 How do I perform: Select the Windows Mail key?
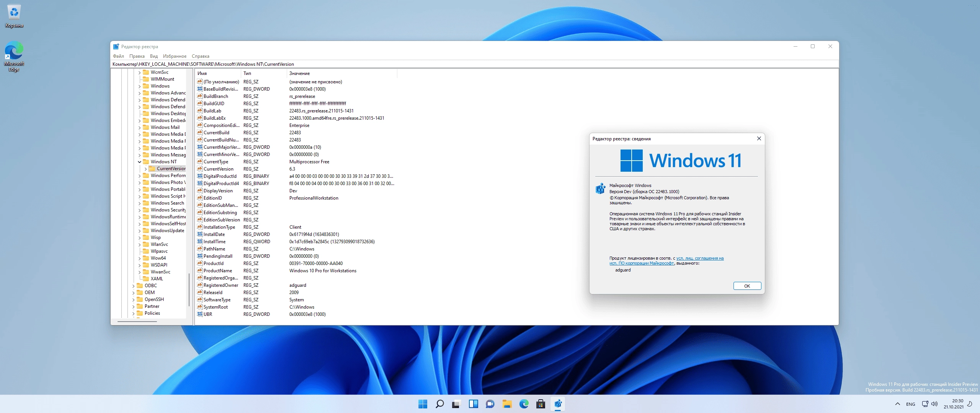(165, 127)
